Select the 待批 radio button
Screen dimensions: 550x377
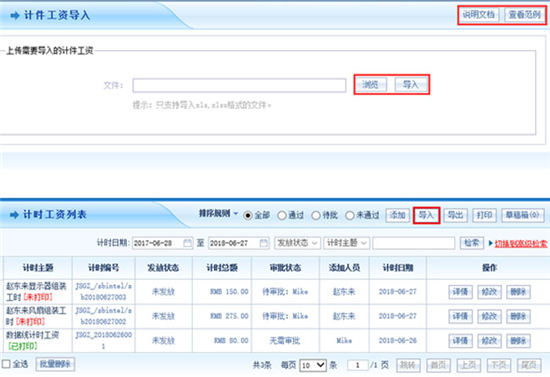click(316, 215)
